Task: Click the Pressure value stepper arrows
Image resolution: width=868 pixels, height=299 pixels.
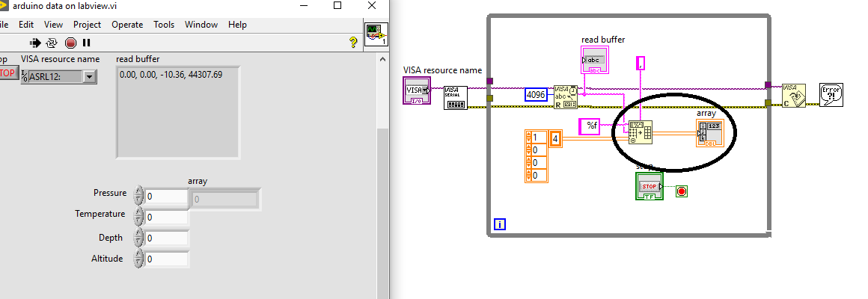Action: (138, 196)
